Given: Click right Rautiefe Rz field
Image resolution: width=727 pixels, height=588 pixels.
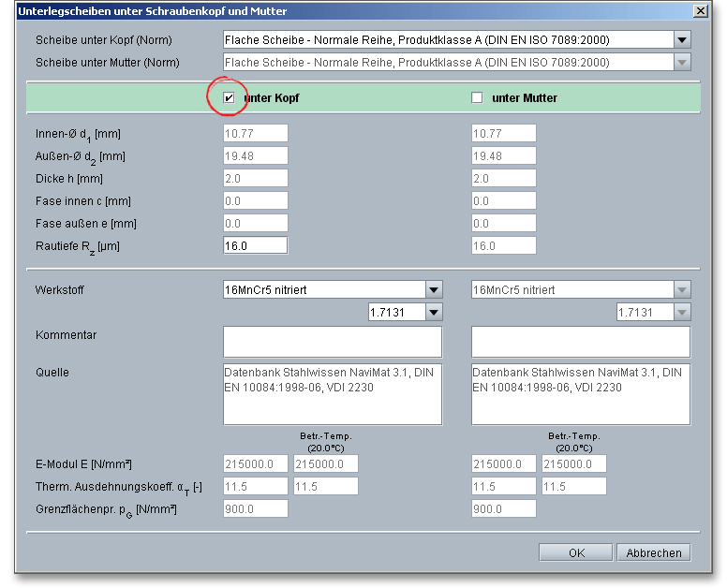Looking at the screenshot, I should 504,245.
